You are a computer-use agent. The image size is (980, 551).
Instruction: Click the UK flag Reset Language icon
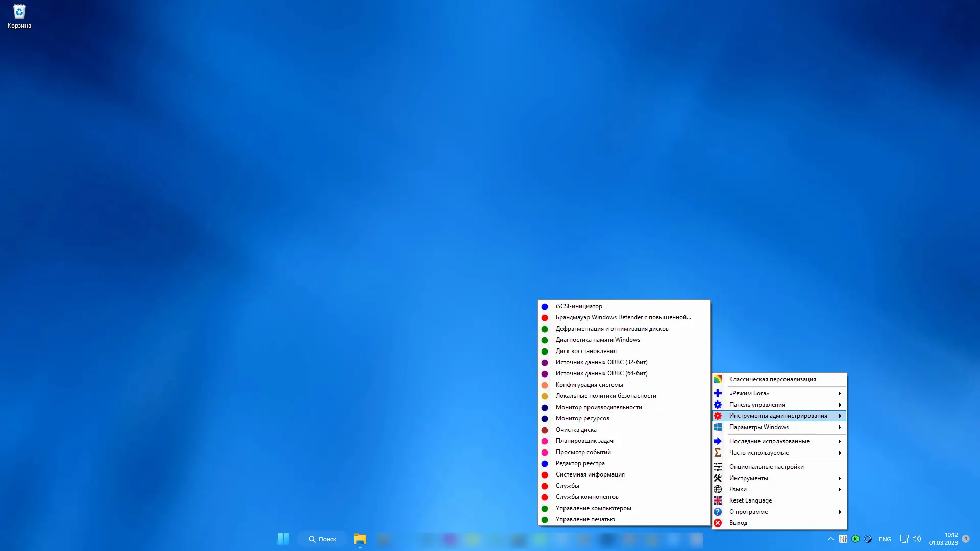coord(718,500)
